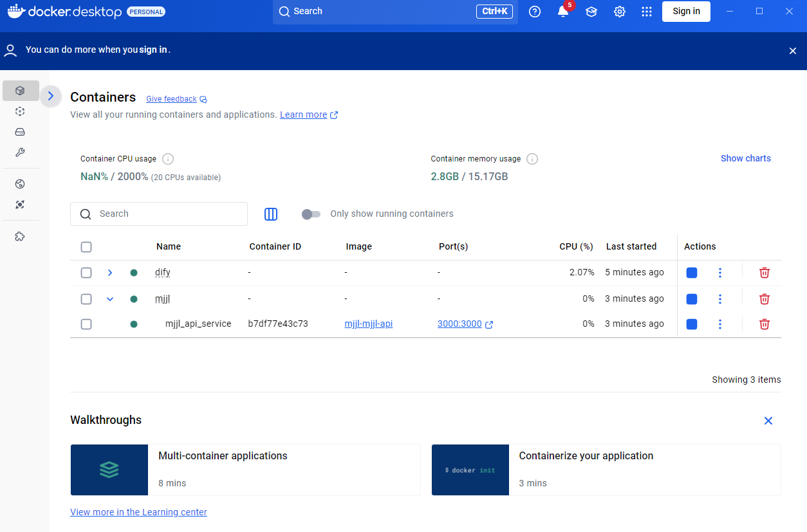
Task: Collapse the mjjl stack row
Action: click(110, 299)
